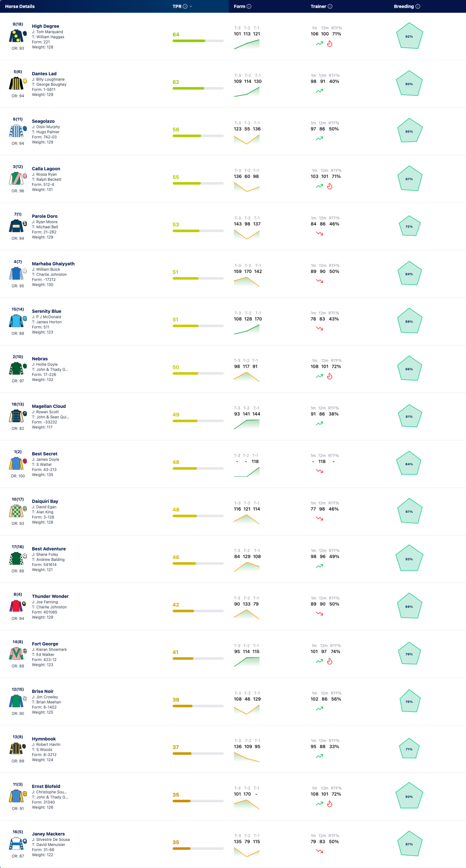
Task: Open the TPR sort dropdown chevron
Action: pyautogui.click(x=191, y=6)
